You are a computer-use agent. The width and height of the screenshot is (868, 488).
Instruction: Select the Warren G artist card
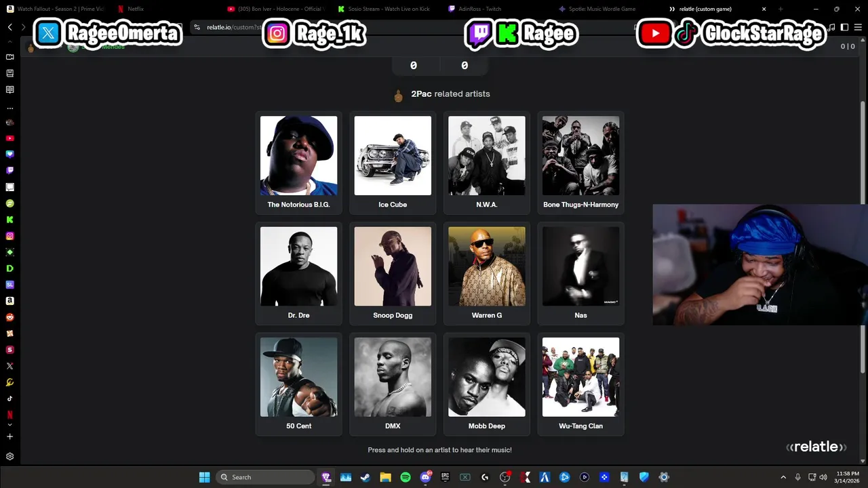[487, 273]
